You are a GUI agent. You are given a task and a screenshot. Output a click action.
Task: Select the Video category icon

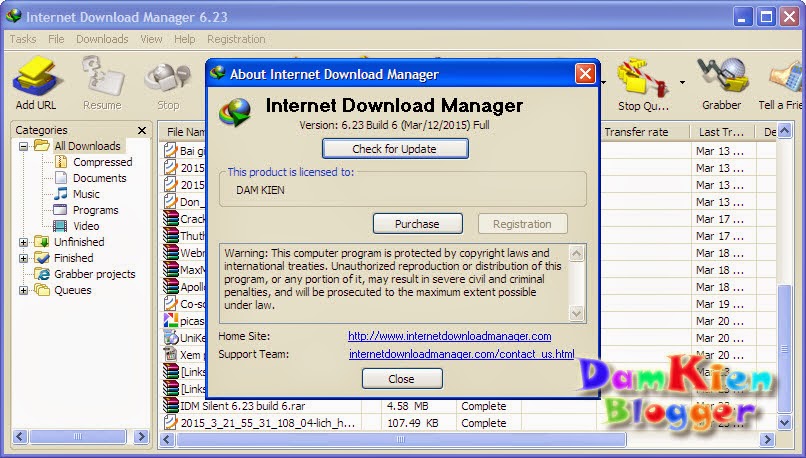(61, 226)
